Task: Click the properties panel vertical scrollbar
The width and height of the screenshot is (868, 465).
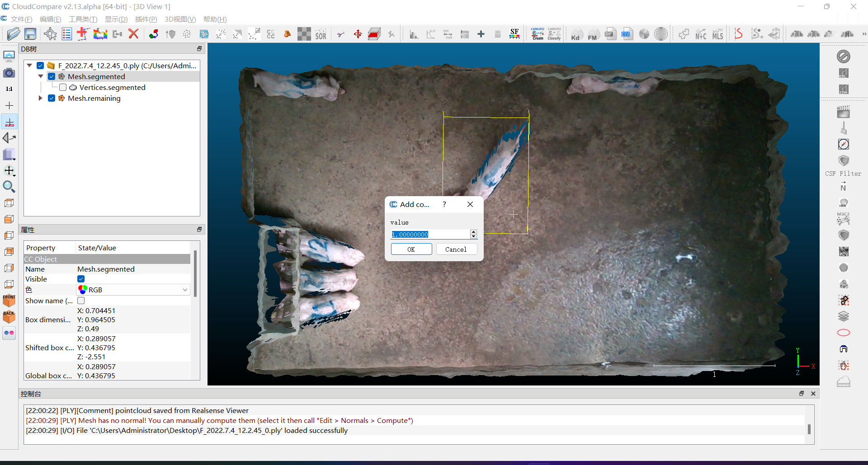Action: [195, 274]
